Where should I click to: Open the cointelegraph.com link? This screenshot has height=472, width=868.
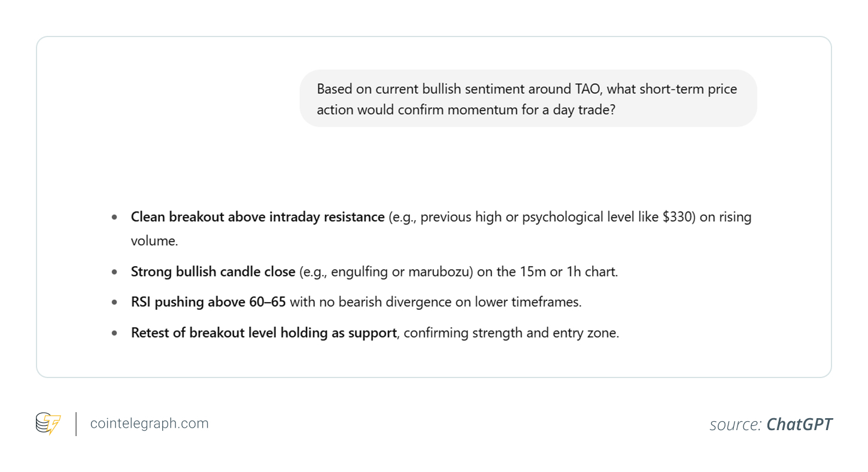149,424
